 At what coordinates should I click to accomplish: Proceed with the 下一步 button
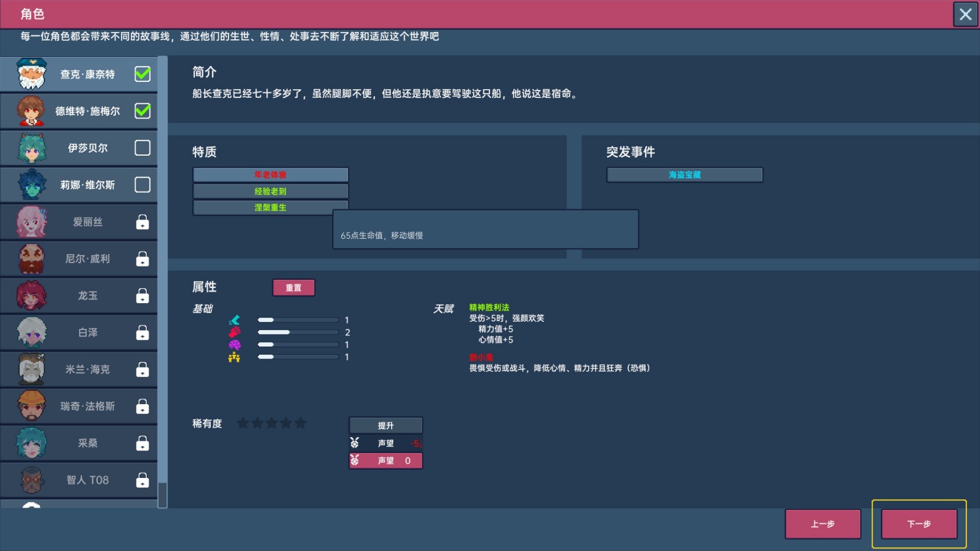919,524
